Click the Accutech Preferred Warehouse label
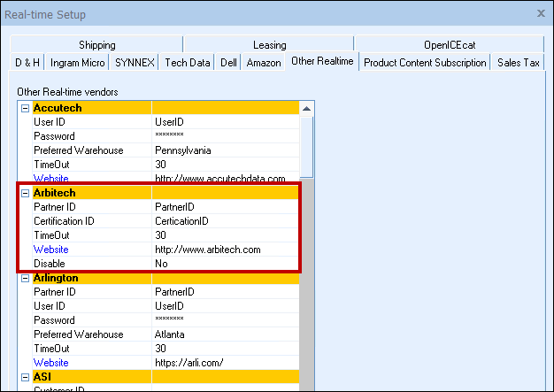Screen dimensions: 554x392 coord(79,150)
